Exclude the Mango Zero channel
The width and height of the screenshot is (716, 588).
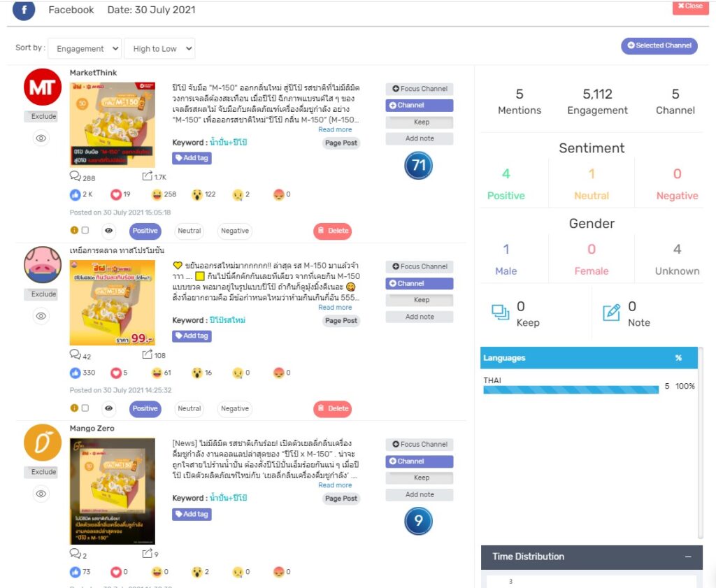click(x=41, y=472)
